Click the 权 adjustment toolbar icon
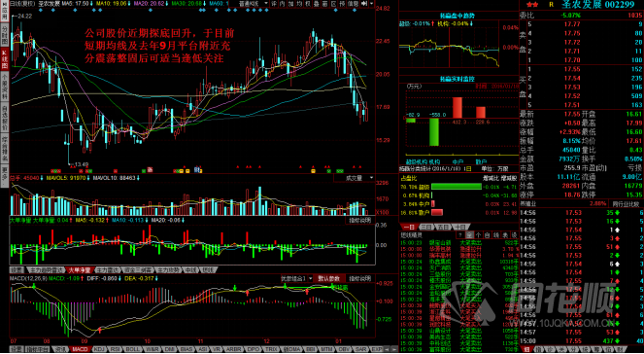The width and height of the screenshot is (644, 354). (x=308, y=4)
